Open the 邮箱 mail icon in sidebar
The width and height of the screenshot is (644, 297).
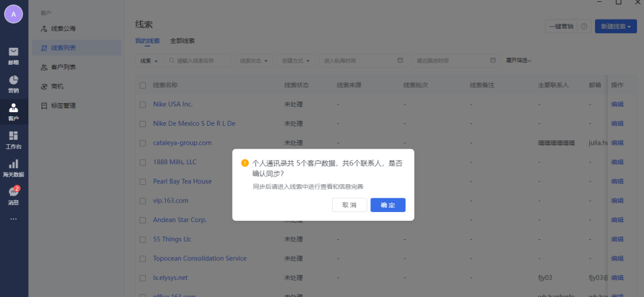click(x=13, y=55)
